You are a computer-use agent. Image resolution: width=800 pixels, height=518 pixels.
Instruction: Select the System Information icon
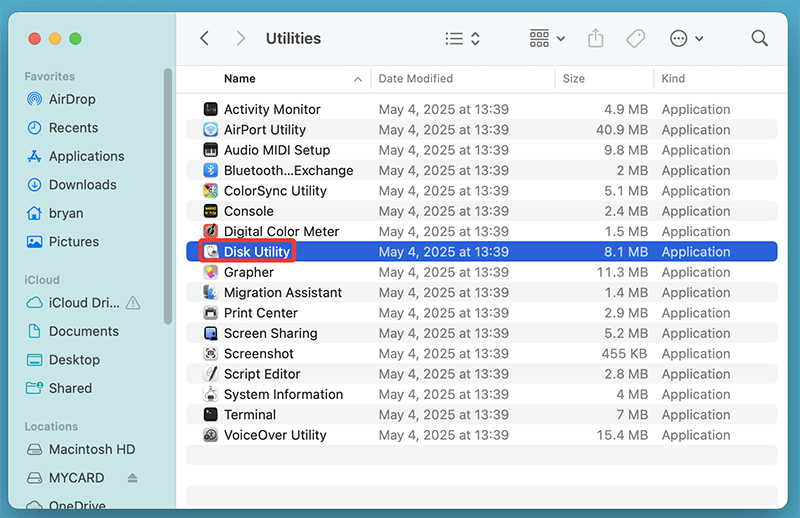point(211,394)
